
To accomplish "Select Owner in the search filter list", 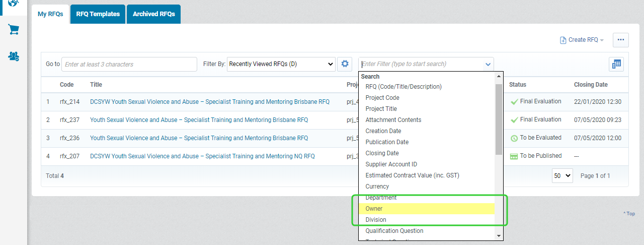I will [x=427, y=209].
